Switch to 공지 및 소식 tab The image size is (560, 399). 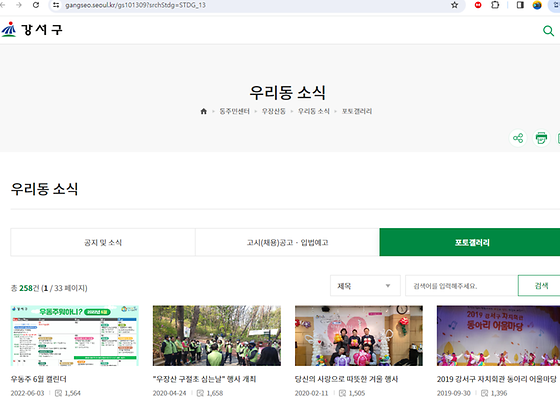click(x=103, y=243)
